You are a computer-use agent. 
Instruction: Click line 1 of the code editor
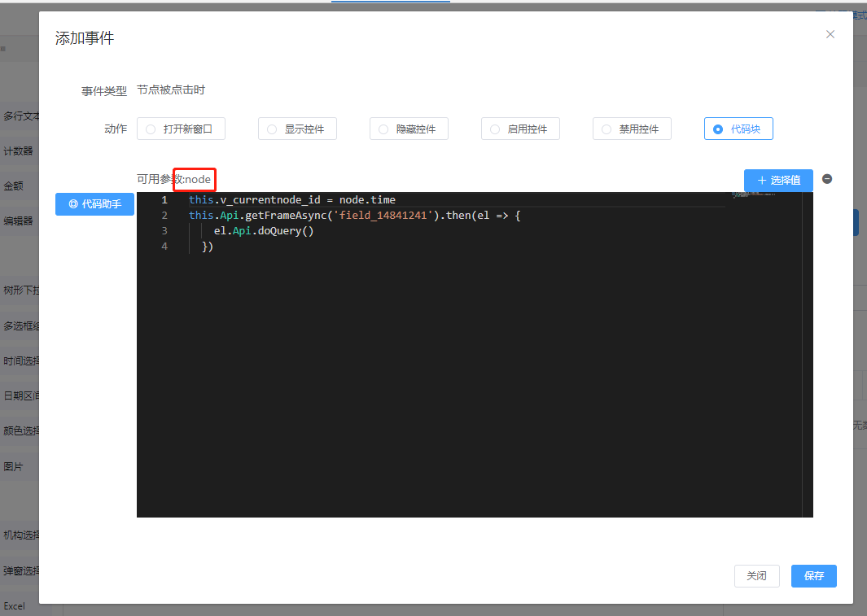pyautogui.click(x=291, y=200)
